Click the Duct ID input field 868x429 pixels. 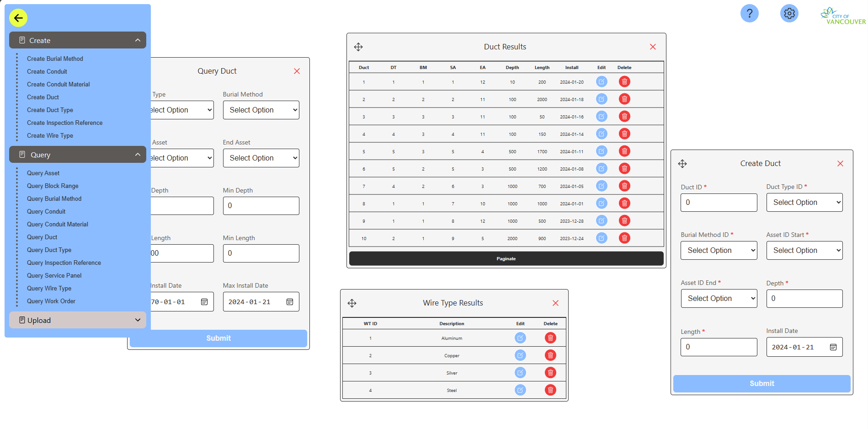click(x=719, y=203)
